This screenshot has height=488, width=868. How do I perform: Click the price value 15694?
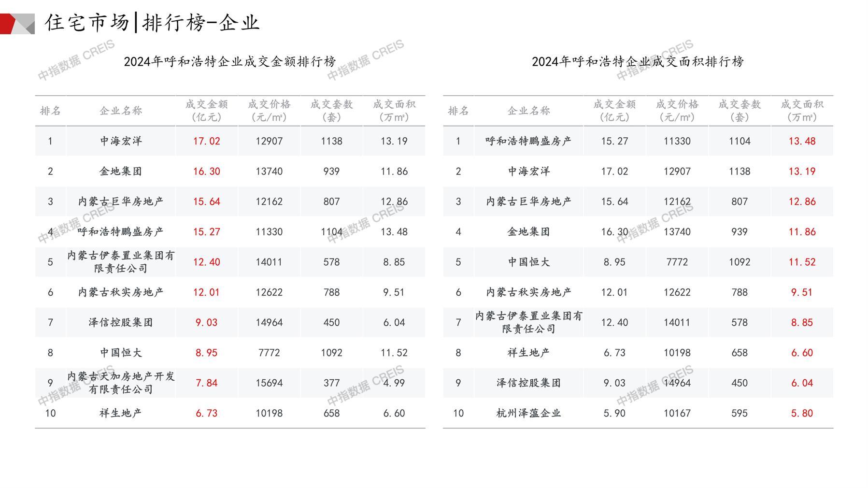(x=269, y=383)
